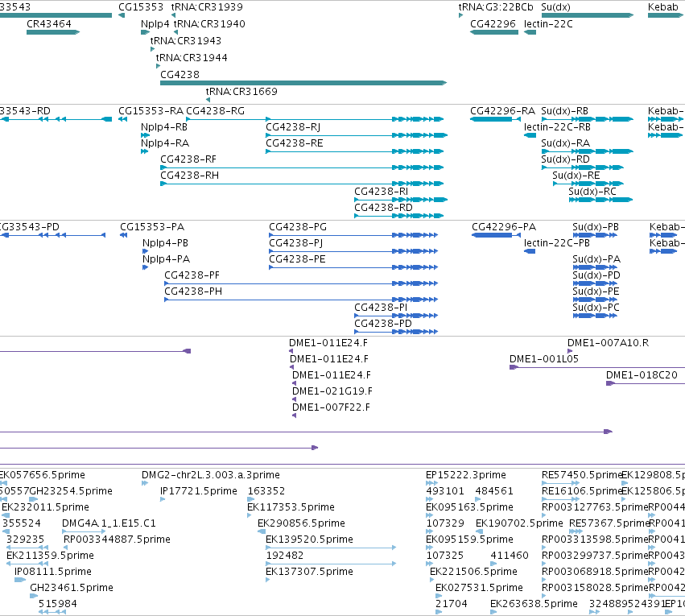Open transcript CG4238-RD

pyautogui.click(x=383, y=208)
